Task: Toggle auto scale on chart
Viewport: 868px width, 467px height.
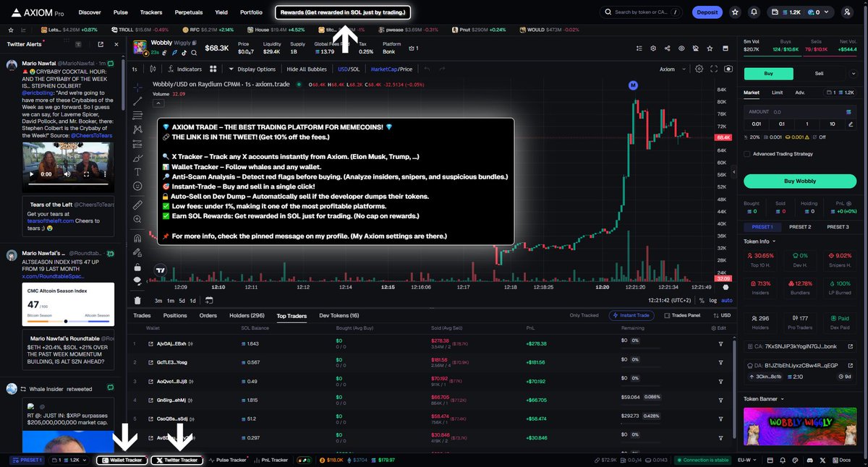Action: pyautogui.click(x=727, y=300)
